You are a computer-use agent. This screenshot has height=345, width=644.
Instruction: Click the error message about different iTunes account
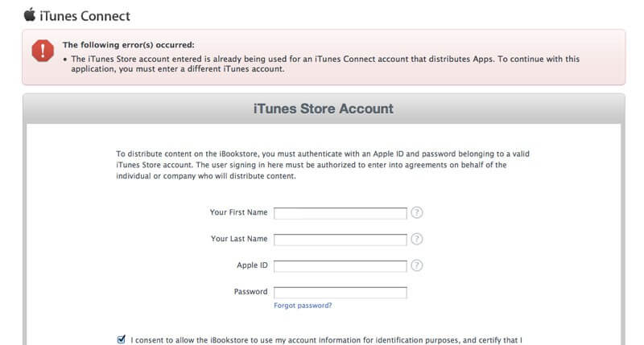[325, 64]
